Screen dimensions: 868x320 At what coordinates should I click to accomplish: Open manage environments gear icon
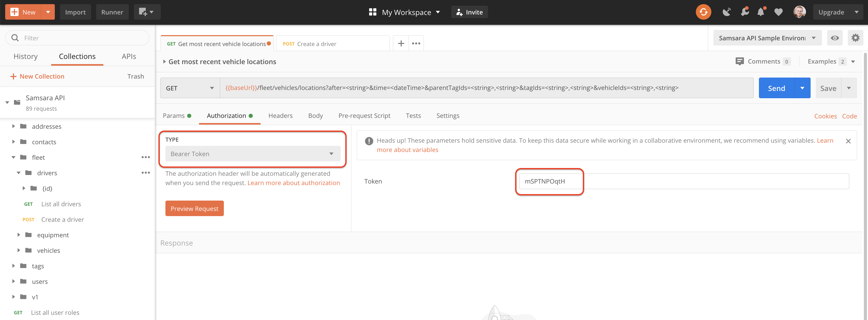(855, 38)
